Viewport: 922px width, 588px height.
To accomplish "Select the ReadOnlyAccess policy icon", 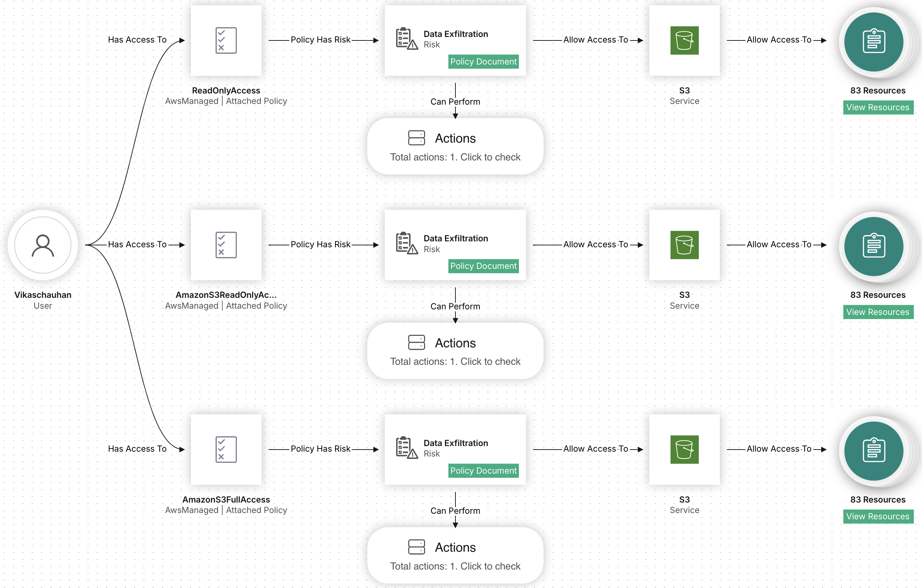I will pos(226,40).
